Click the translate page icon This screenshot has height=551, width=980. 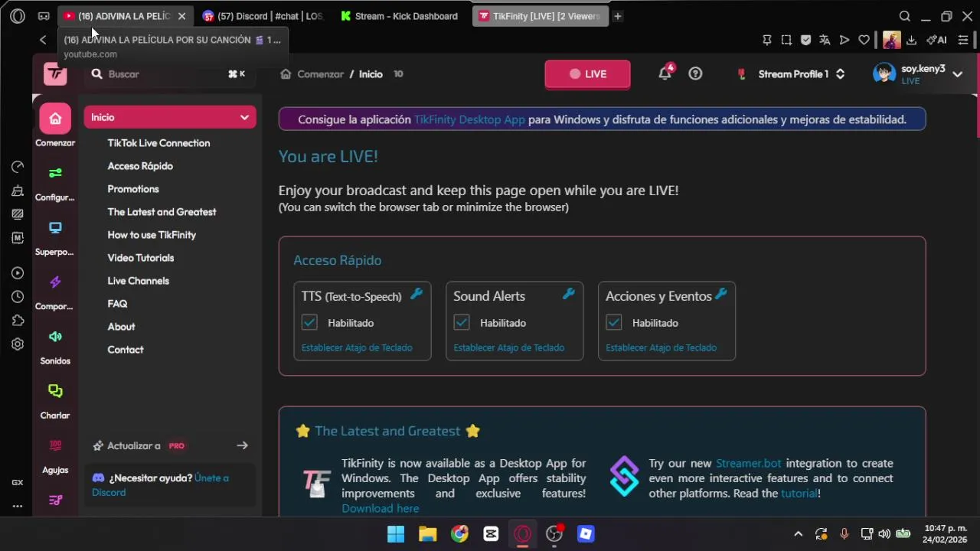coord(825,40)
